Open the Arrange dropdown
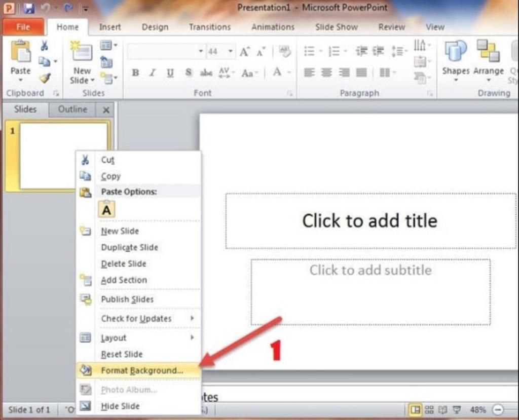Image resolution: width=519 pixels, height=420 pixels. [488, 60]
